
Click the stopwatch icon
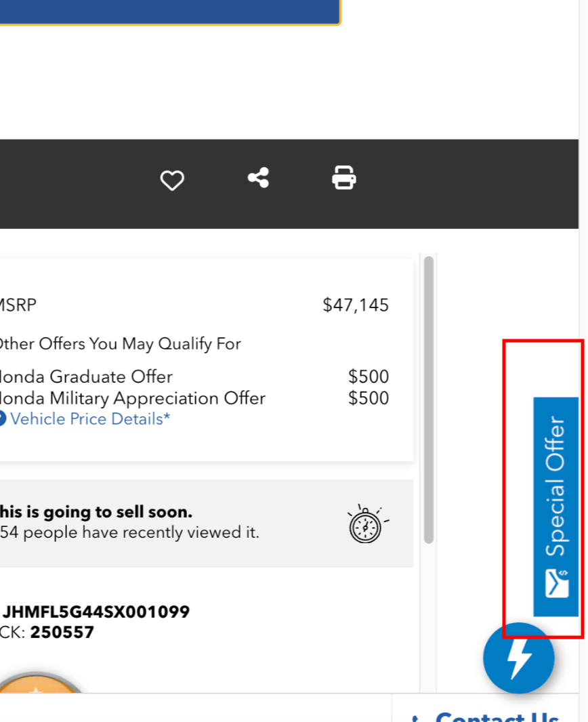366,524
